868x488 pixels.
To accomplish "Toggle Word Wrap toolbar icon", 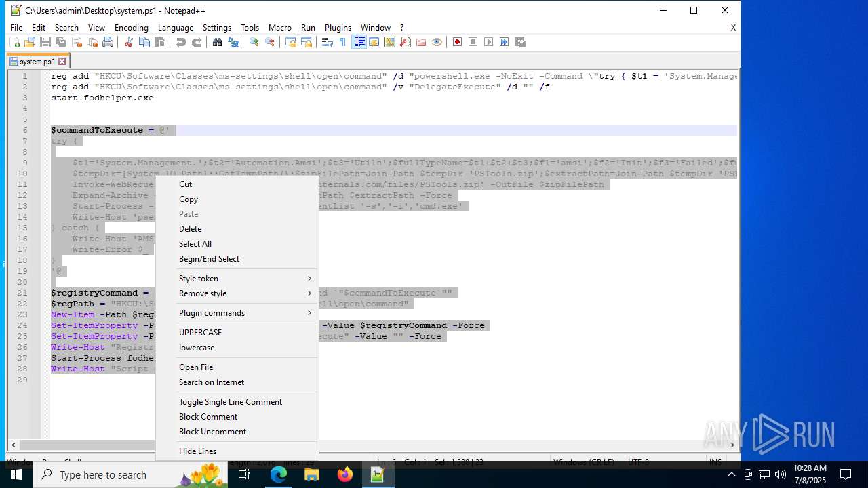I will coord(327,42).
